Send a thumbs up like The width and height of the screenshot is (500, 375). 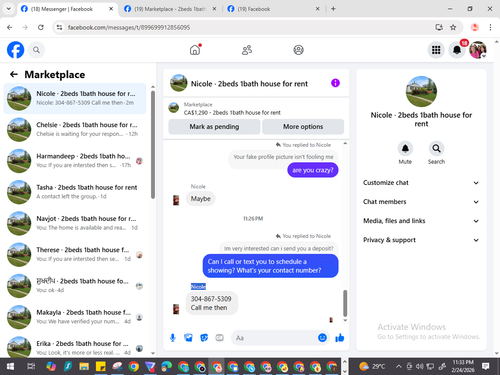click(340, 338)
